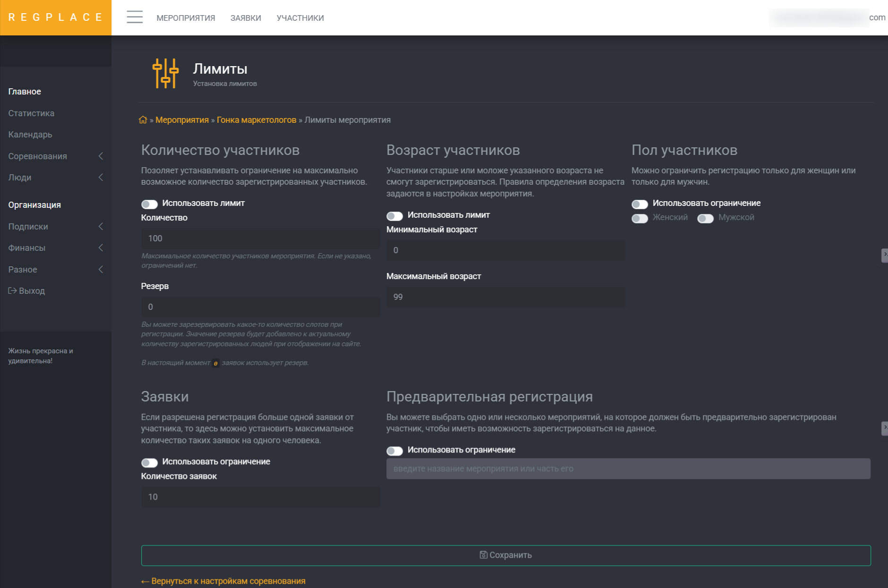Click Гонка маркетологов breadcrumb link
The image size is (888, 588).
[x=256, y=120]
